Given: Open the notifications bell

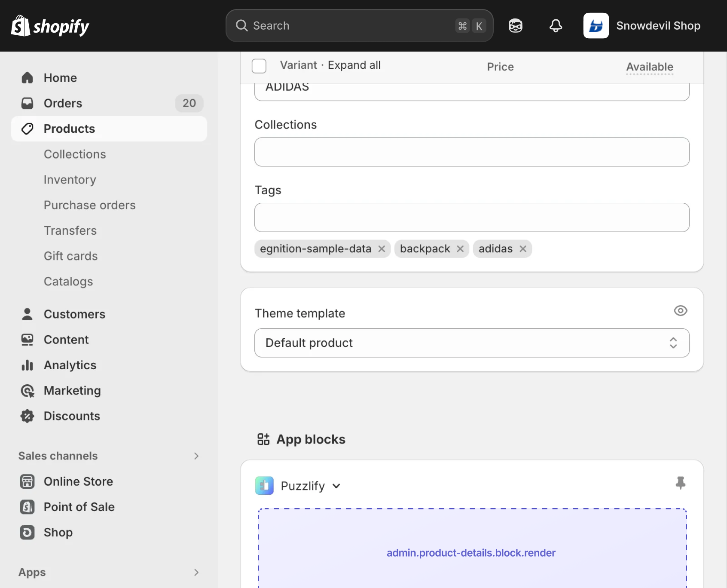Looking at the screenshot, I should coord(556,26).
